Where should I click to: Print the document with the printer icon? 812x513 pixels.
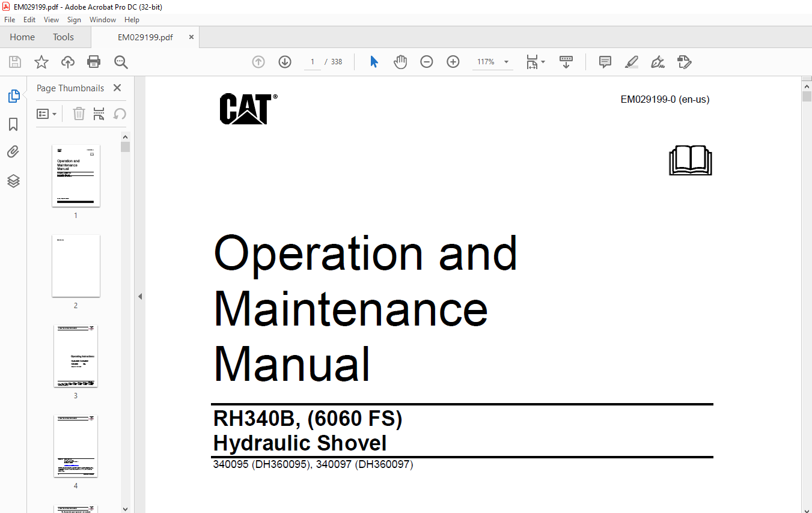tap(94, 62)
